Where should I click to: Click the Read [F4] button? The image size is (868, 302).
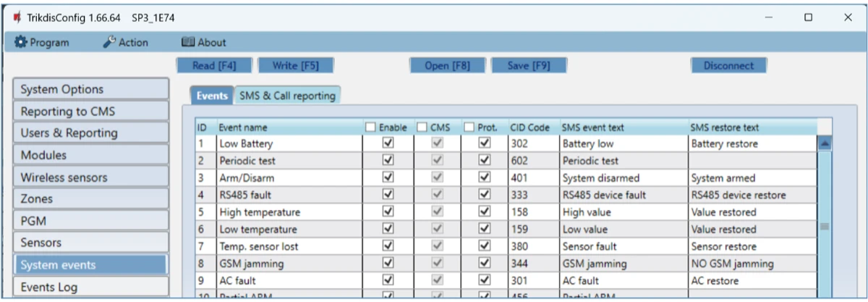(x=213, y=66)
